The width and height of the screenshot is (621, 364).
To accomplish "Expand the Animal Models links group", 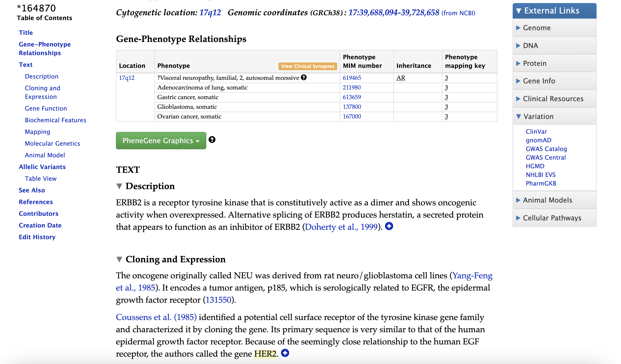I will tap(554, 200).
